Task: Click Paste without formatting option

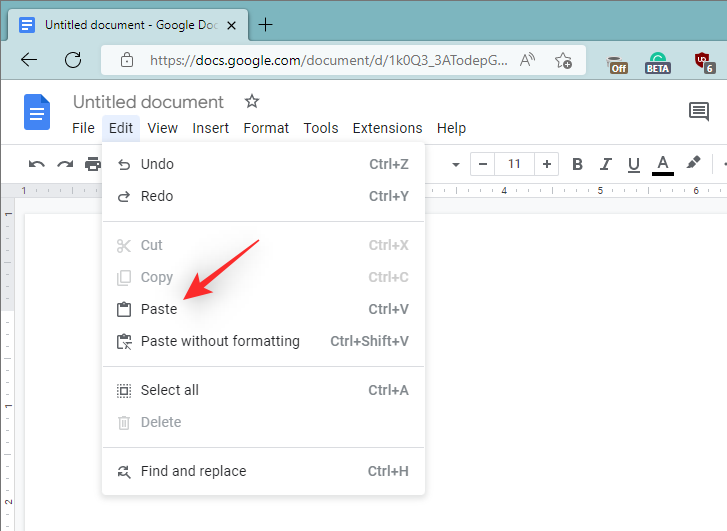Action: pyautogui.click(x=220, y=341)
